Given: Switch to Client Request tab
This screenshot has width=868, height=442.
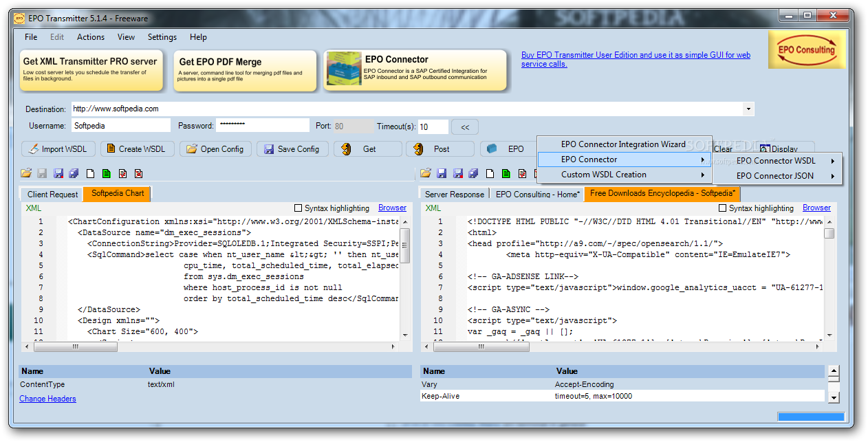Looking at the screenshot, I should (52, 195).
